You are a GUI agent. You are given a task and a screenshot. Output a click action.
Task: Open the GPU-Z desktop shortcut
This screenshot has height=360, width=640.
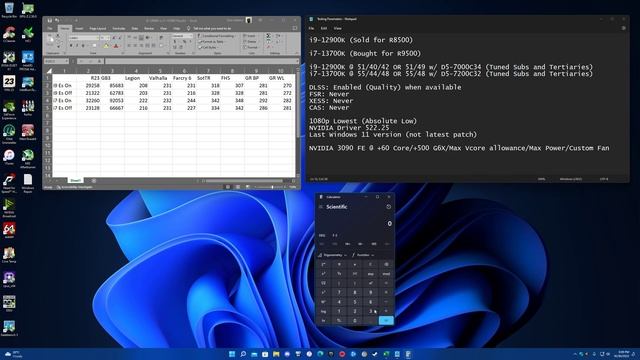[x=28, y=9]
